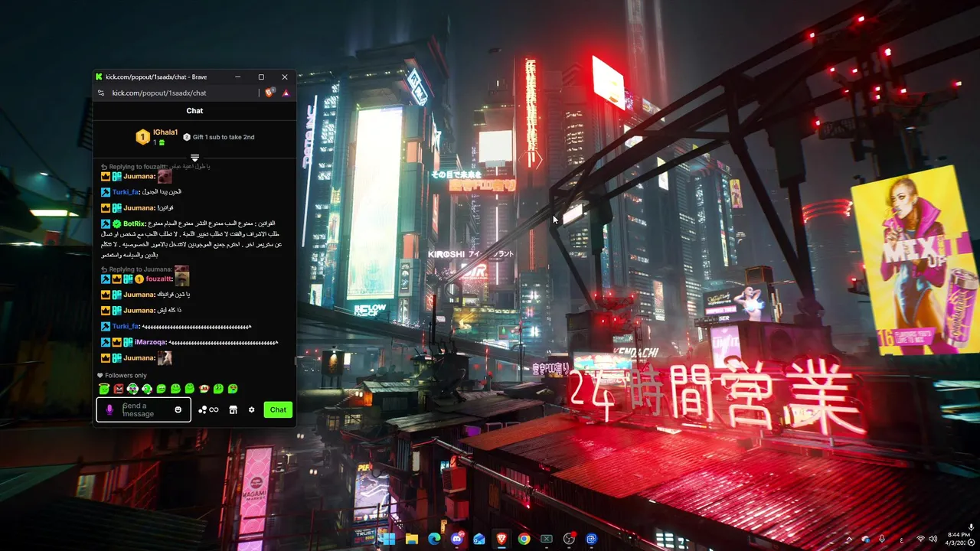Click the moderator badge beside iMarzoqa

click(x=106, y=342)
